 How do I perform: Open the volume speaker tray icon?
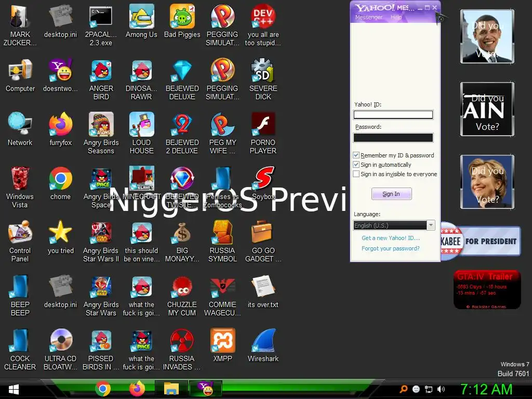(x=441, y=389)
